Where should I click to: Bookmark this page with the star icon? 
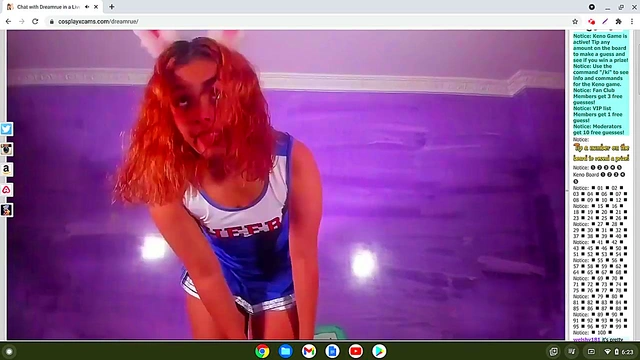(x=575, y=21)
